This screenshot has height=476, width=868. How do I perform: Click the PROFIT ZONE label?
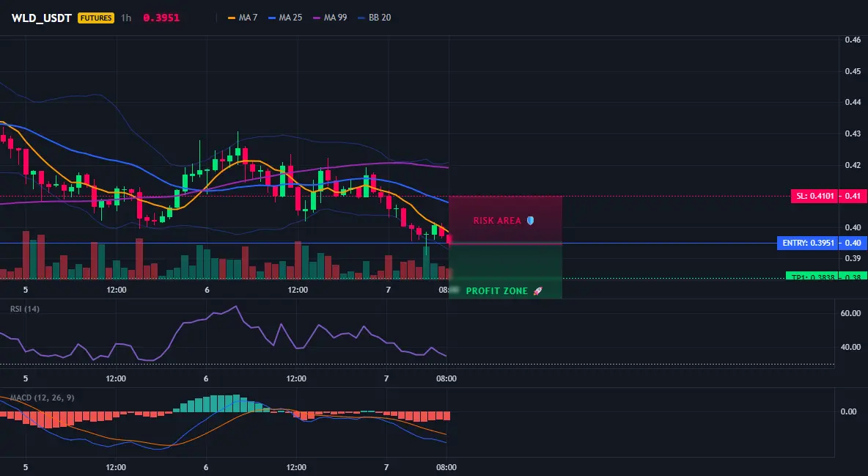497,291
